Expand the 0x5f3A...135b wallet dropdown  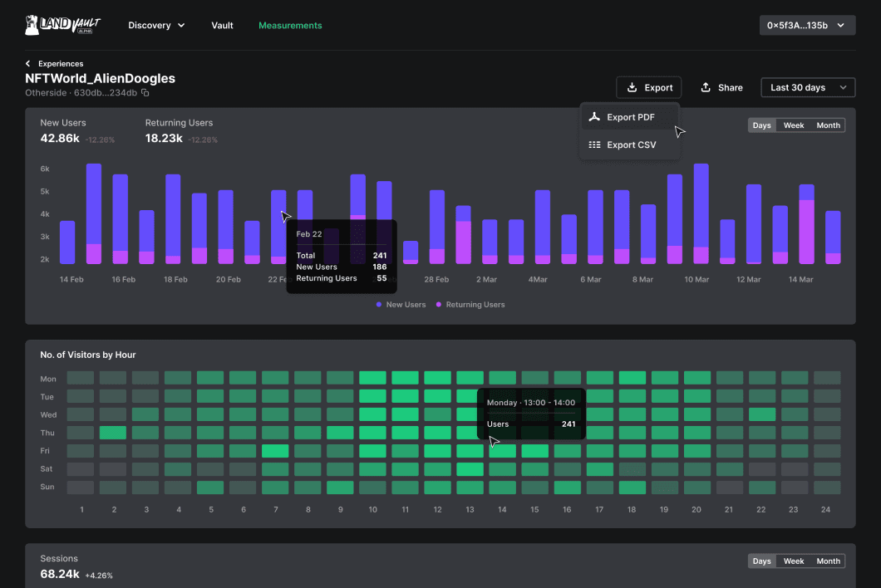807,25
